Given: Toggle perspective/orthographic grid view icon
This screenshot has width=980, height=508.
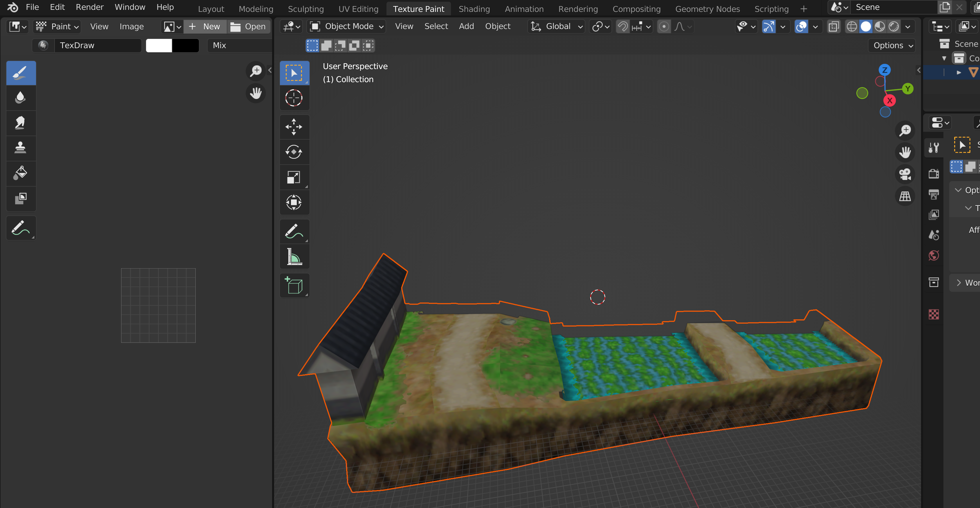Looking at the screenshot, I should [x=905, y=197].
